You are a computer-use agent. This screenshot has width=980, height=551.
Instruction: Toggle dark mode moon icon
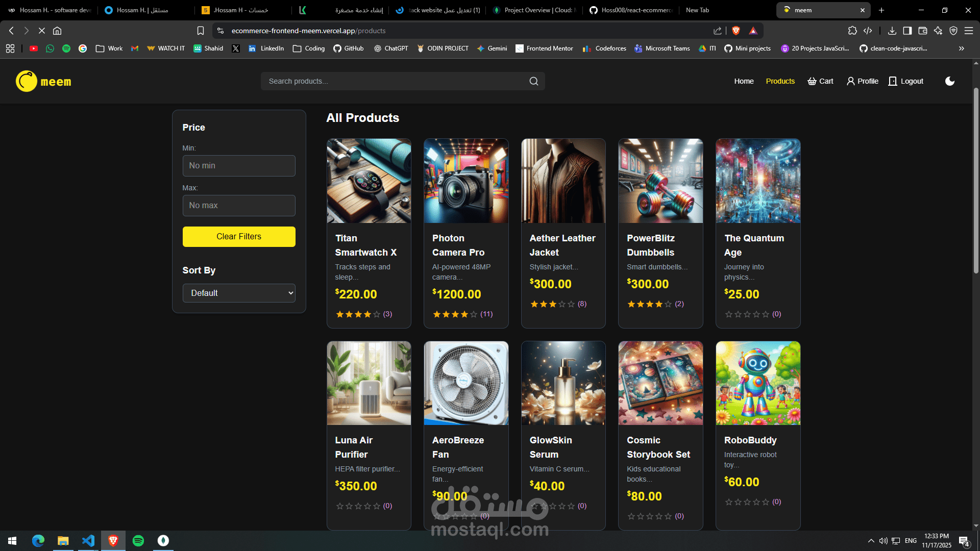[x=949, y=81]
